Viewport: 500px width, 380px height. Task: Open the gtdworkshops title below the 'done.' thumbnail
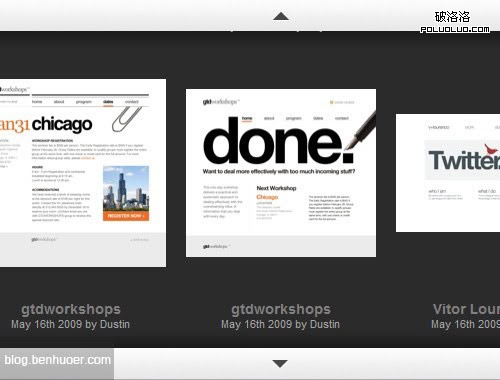[281, 309]
